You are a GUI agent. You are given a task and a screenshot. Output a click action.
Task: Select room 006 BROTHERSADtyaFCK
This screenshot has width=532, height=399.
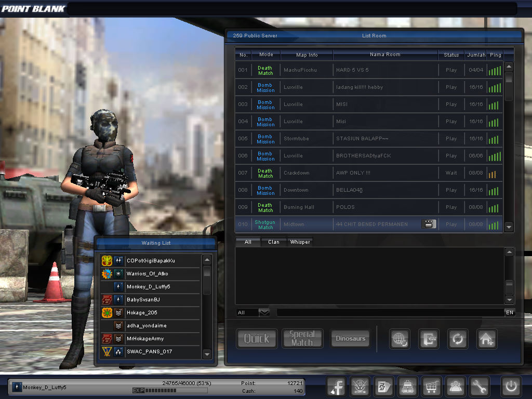pos(369,156)
